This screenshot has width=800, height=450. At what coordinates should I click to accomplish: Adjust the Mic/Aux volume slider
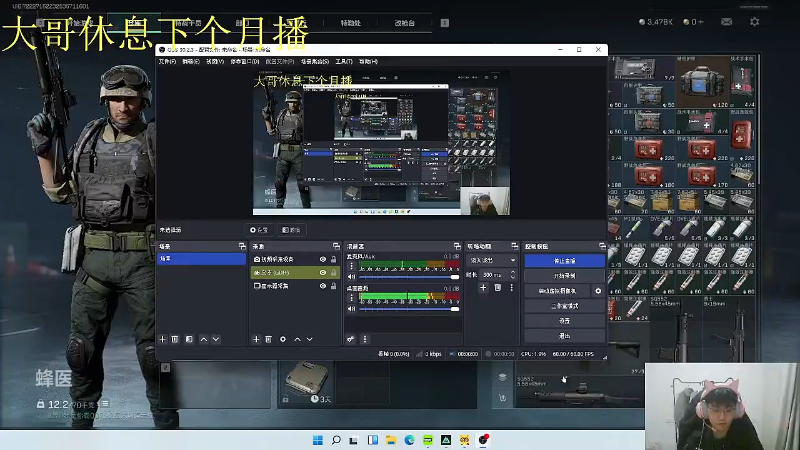coord(409,277)
